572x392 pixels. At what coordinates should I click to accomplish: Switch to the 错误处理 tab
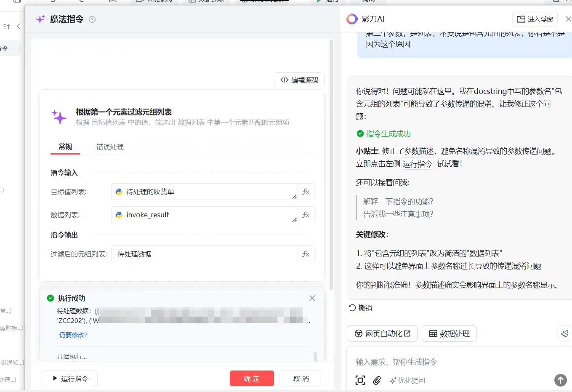click(110, 147)
